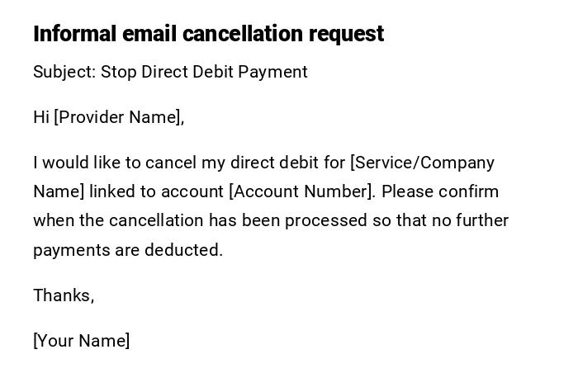
Task: Click the word "Name]" beginning the second body line
Action: (59, 191)
